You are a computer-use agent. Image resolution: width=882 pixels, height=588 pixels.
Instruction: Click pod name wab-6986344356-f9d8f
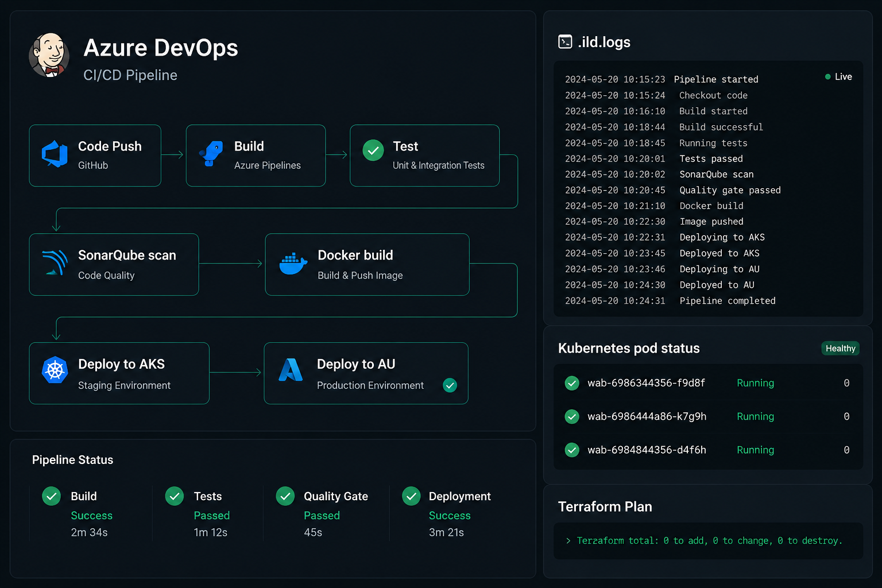[646, 383]
